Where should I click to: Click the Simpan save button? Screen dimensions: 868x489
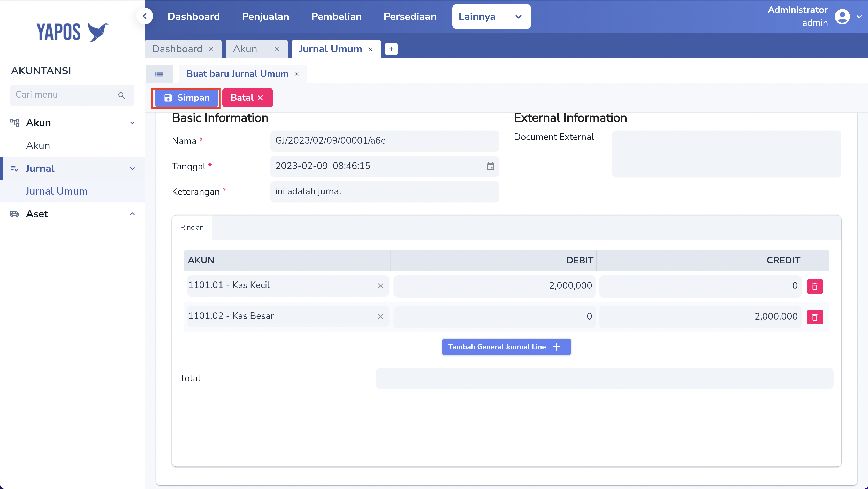[x=186, y=98]
